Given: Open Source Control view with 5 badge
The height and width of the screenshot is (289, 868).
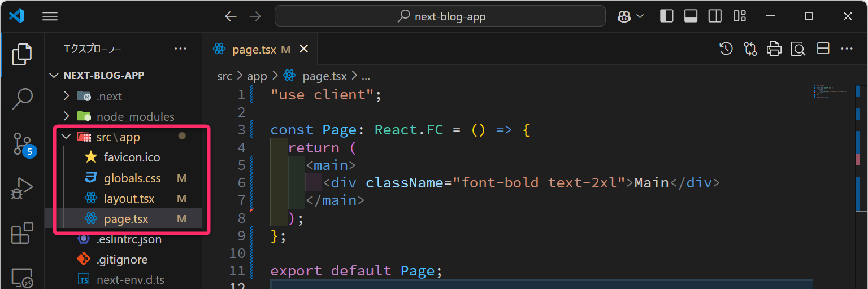Looking at the screenshot, I should point(23,144).
